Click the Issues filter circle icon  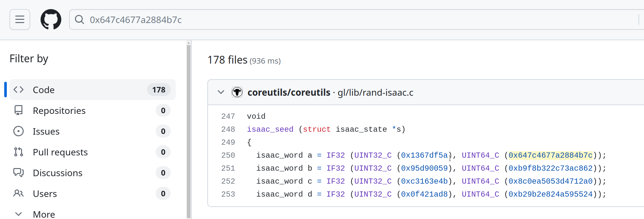(18, 131)
